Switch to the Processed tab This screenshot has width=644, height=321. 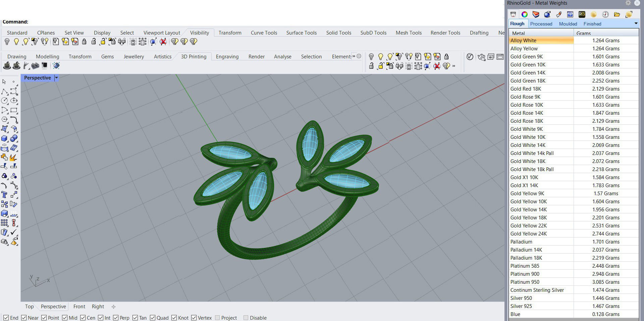point(541,24)
